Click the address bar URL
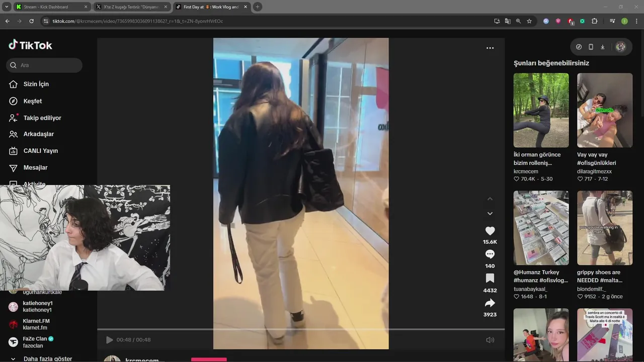This screenshot has width=644, height=362. 137,21
